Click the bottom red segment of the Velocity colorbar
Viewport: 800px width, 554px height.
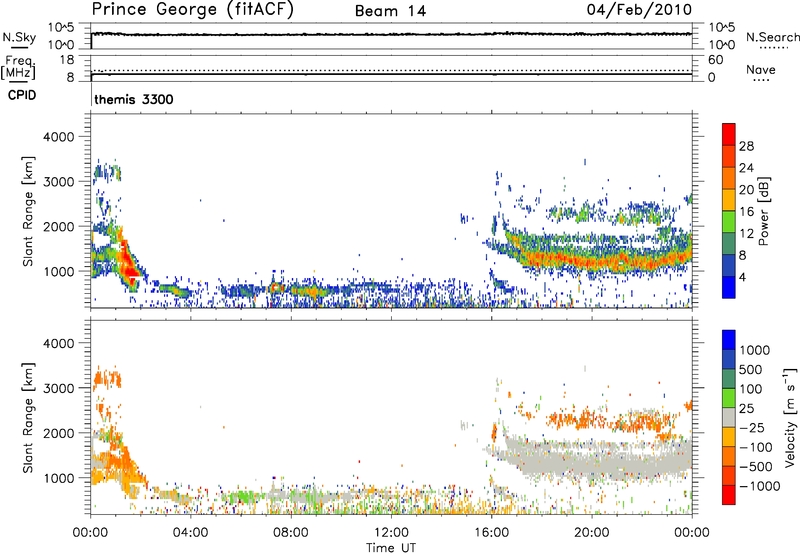click(729, 495)
